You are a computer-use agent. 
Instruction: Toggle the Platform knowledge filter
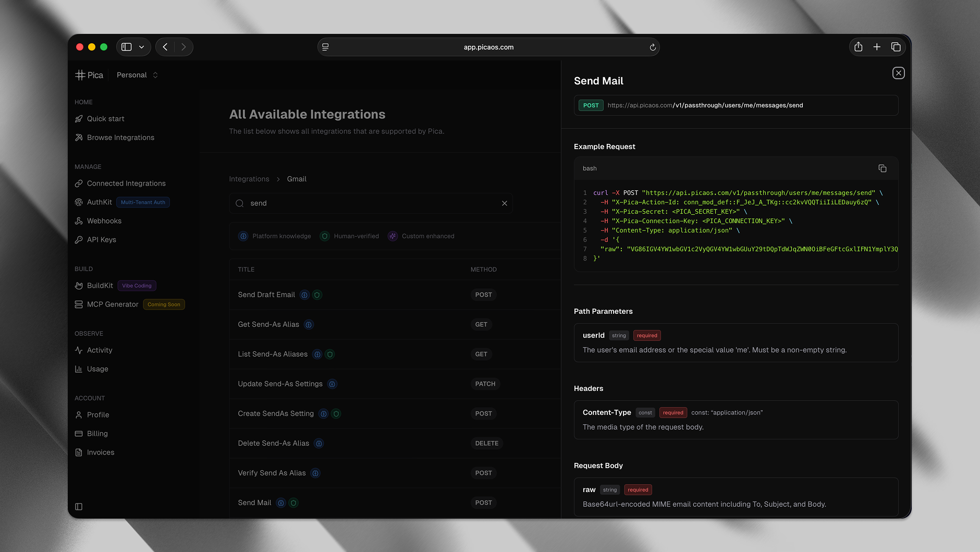tap(275, 236)
